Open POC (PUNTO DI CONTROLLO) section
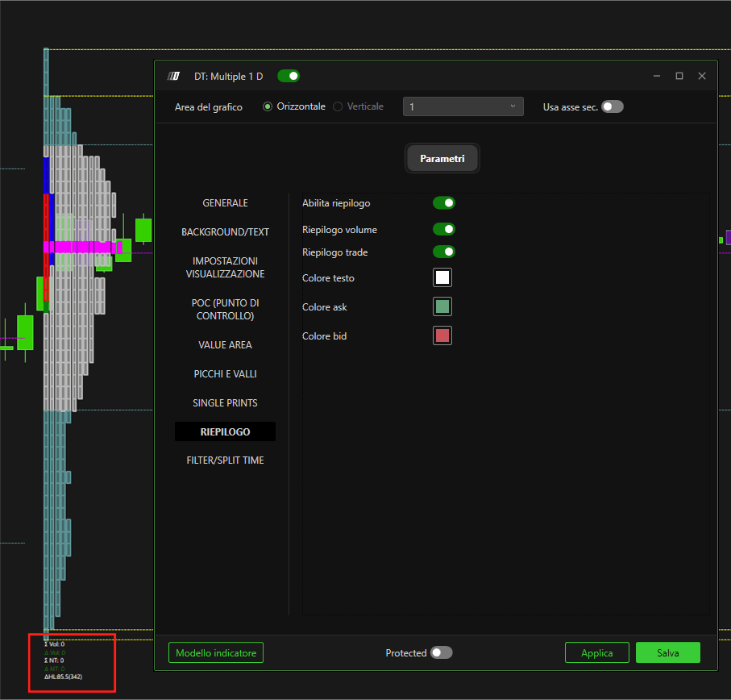Image resolution: width=731 pixels, height=700 pixels. 225,309
